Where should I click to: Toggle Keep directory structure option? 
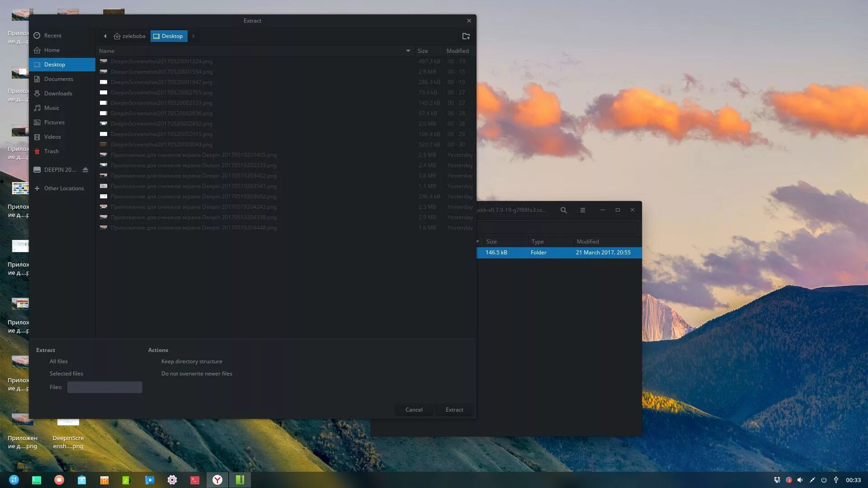pyautogui.click(x=191, y=361)
